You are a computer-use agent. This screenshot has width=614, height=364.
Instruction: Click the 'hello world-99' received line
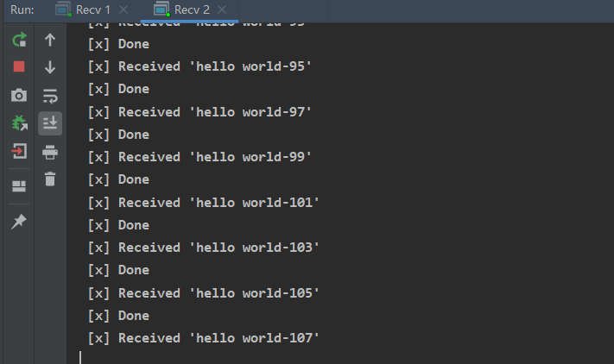tap(199, 157)
